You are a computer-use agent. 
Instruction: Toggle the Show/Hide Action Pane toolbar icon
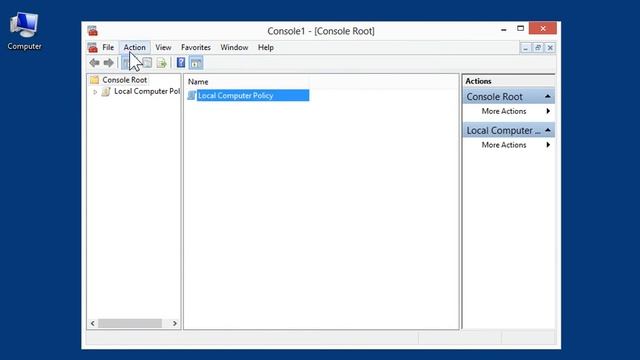click(196, 63)
